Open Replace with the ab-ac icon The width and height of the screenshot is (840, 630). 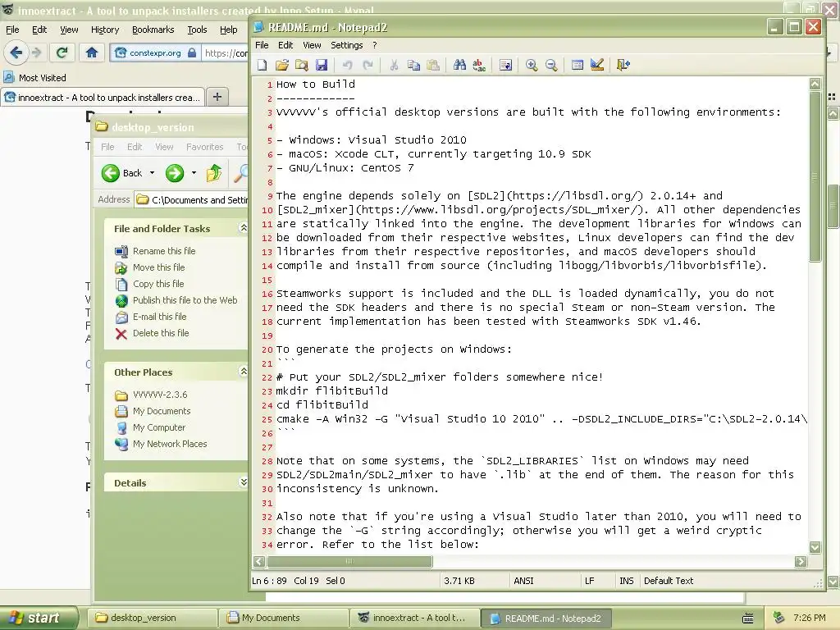coord(479,66)
